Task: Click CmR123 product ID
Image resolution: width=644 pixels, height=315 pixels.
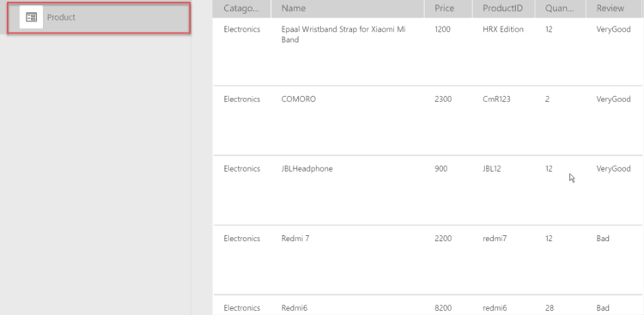Action: [x=496, y=99]
